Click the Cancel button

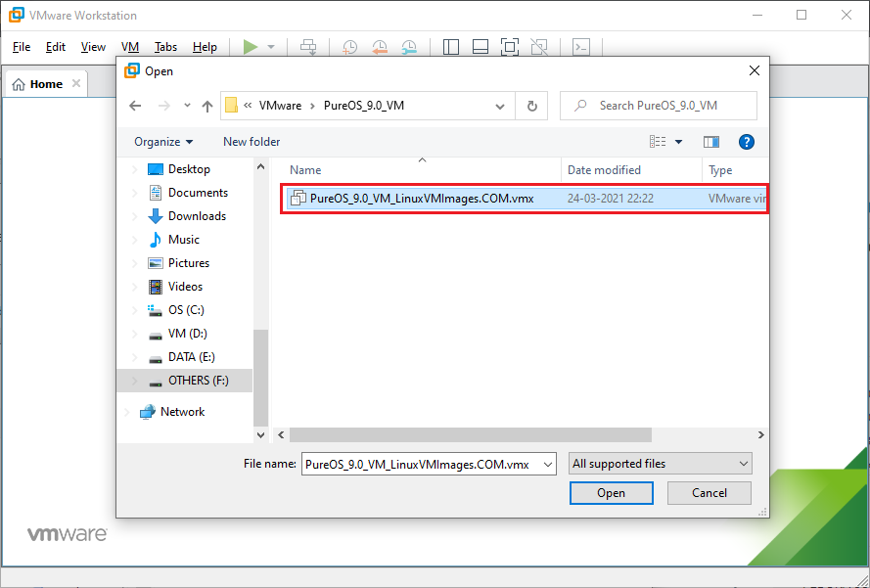710,493
